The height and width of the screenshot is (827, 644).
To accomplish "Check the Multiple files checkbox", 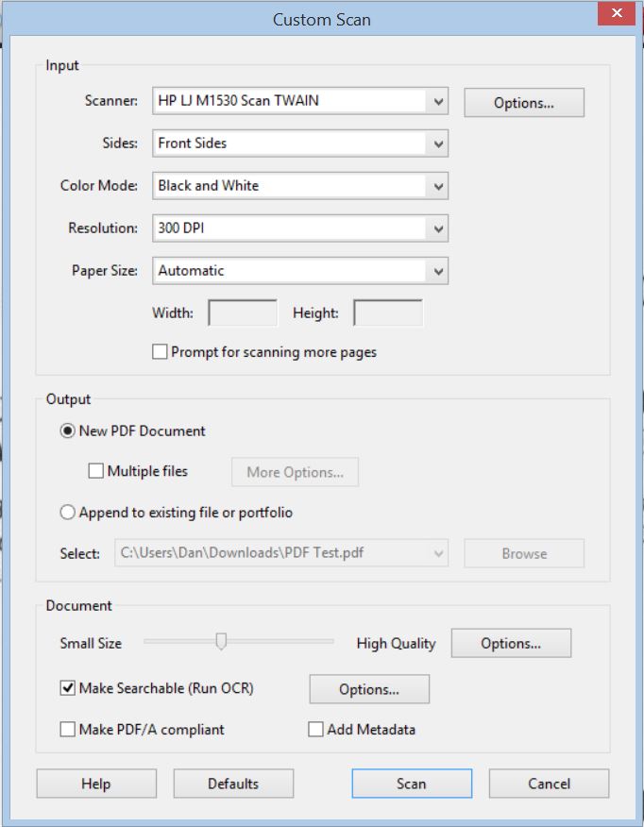I will 95,471.
